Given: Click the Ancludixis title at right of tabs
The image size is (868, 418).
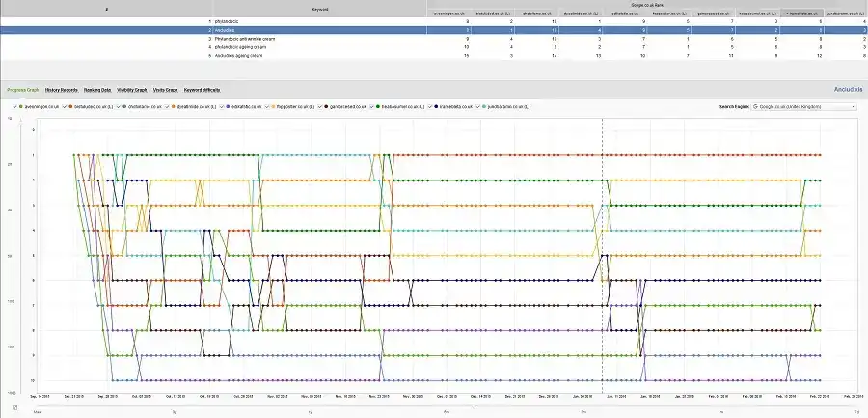Looking at the screenshot, I should (848, 89).
